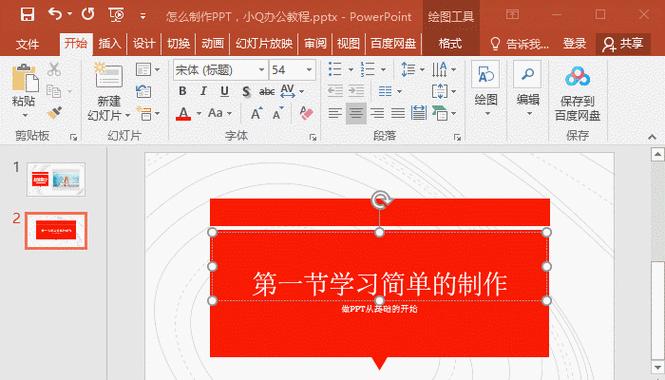Image resolution: width=665 pixels, height=380 pixels.
Task: Click the Cut scissors icon
Action: pos(54,69)
